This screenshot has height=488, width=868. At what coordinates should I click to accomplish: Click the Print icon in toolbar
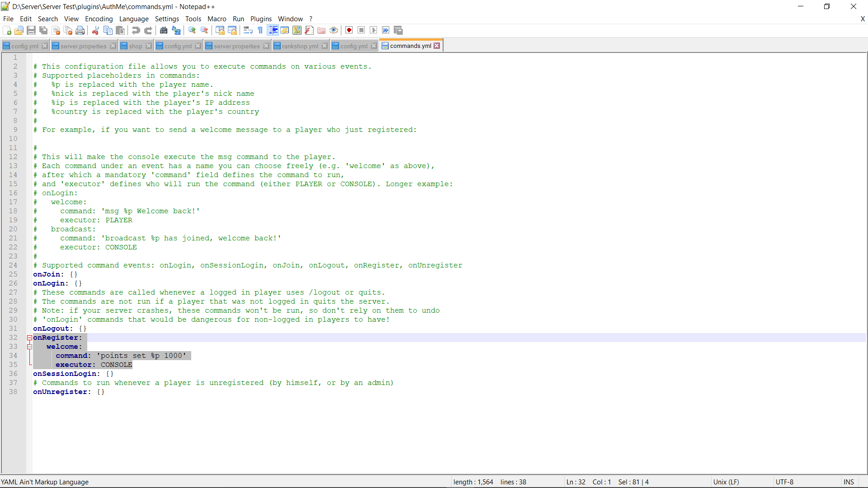point(80,30)
